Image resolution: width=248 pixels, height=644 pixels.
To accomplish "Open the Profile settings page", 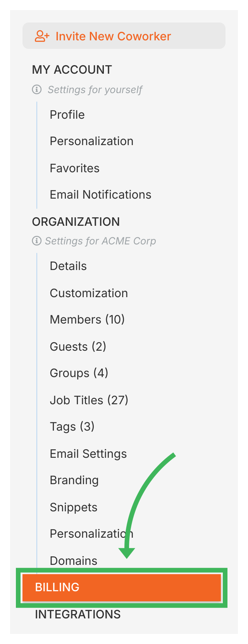I will [x=67, y=115].
